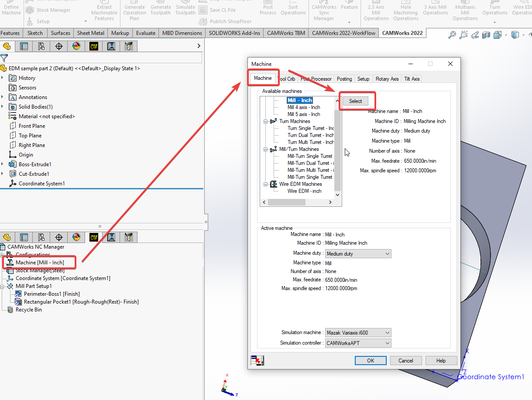The height and width of the screenshot is (400, 532).
Task: Click Zoom to Area in view toolbar
Action: [463, 35]
